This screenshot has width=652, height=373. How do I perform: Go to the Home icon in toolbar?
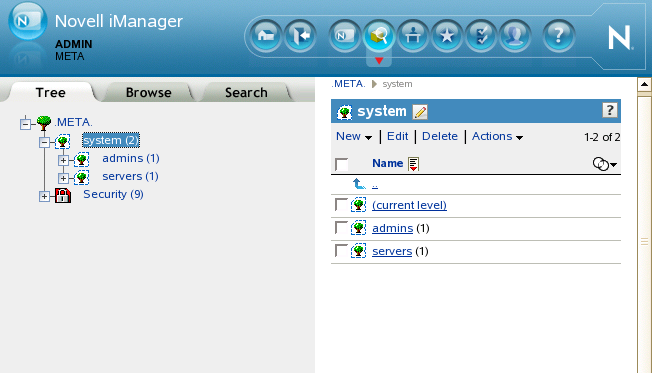(x=265, y=36)
